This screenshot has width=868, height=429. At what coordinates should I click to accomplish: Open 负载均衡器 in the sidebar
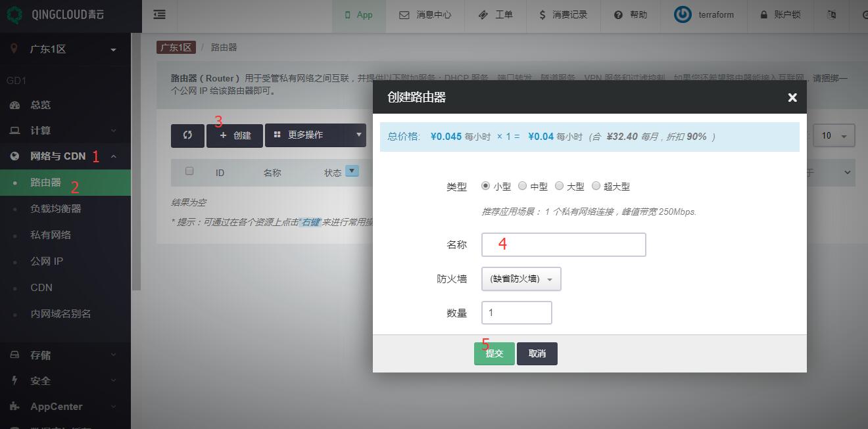56,209
